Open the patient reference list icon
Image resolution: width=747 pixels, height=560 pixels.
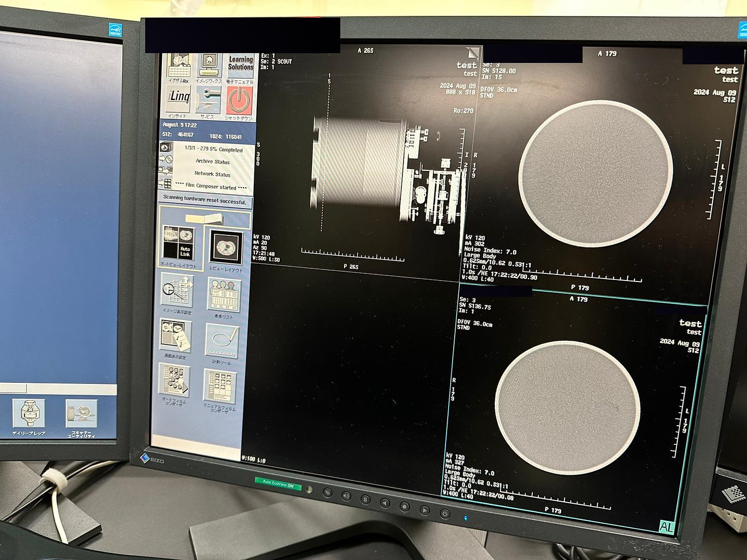224,295
